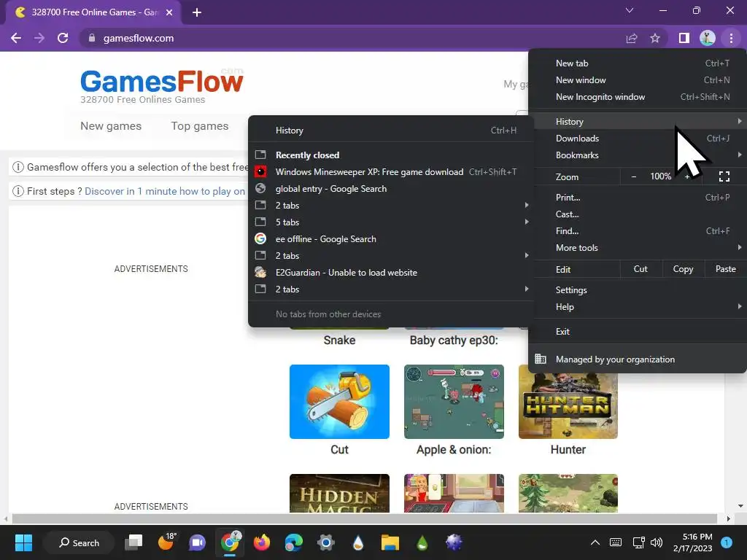Viewport: 747px width, 560px height.
Task: Click the forward navigation arrow
Action: pos(39,38)
